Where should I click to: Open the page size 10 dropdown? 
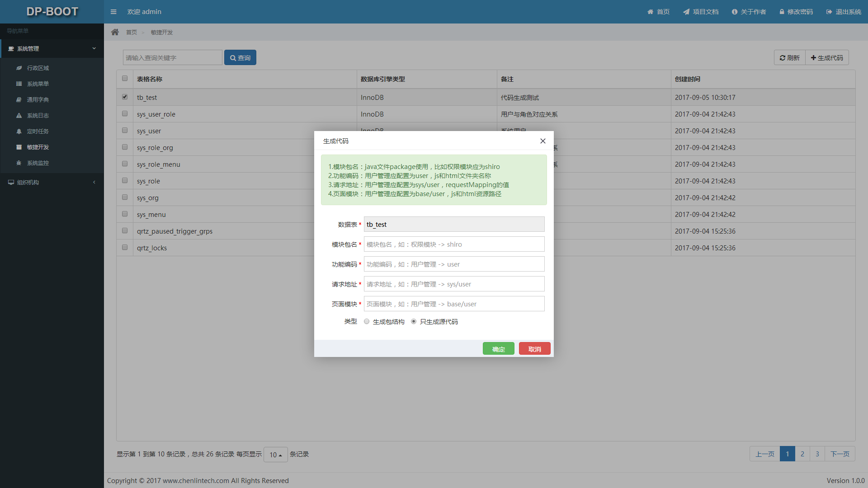tap(276, 455)
